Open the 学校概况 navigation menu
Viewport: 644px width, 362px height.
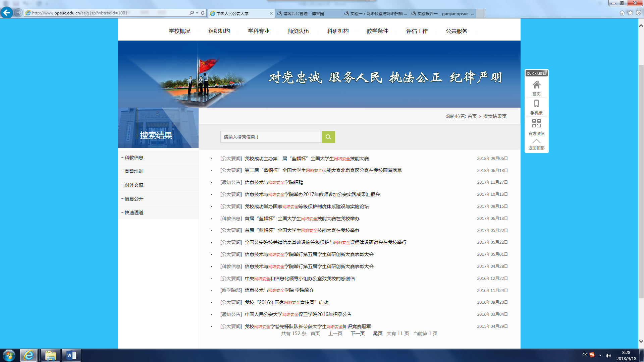[x=179, y=31]
